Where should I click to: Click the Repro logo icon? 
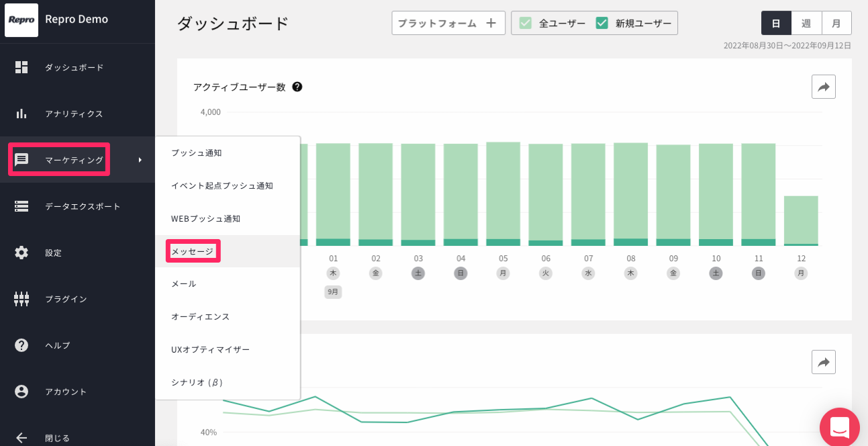(21, 20)
